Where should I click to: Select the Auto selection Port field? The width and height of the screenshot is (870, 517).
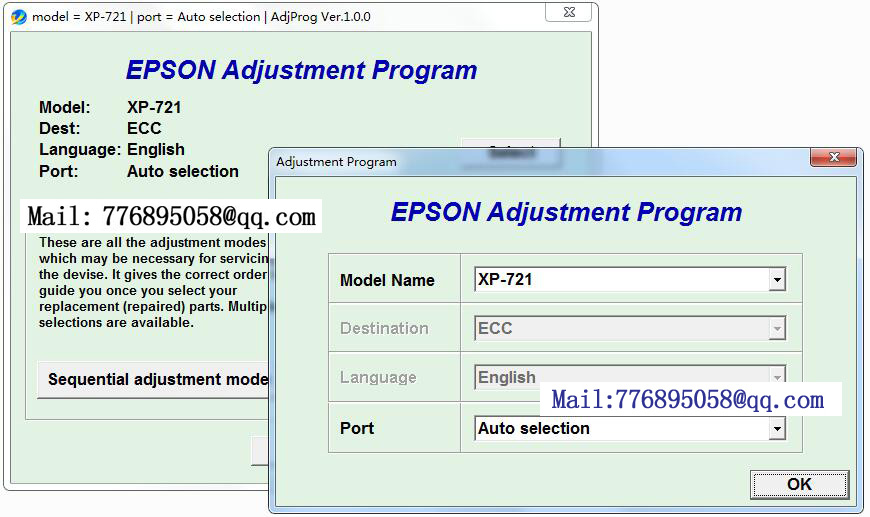point(630,428)
